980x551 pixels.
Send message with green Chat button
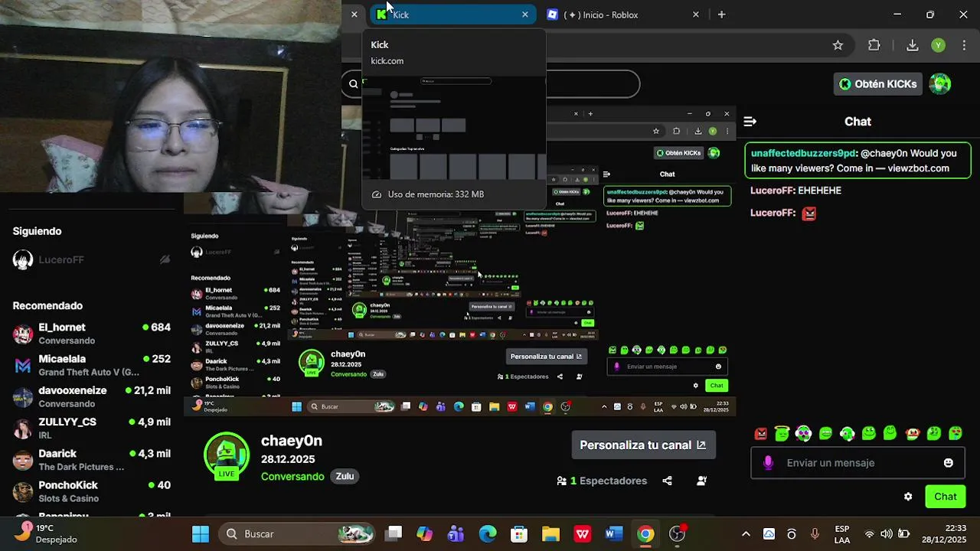tap(946, 497)
